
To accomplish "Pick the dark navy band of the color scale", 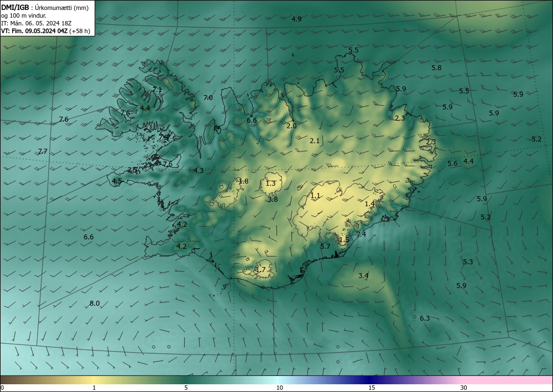I will 371,380.
